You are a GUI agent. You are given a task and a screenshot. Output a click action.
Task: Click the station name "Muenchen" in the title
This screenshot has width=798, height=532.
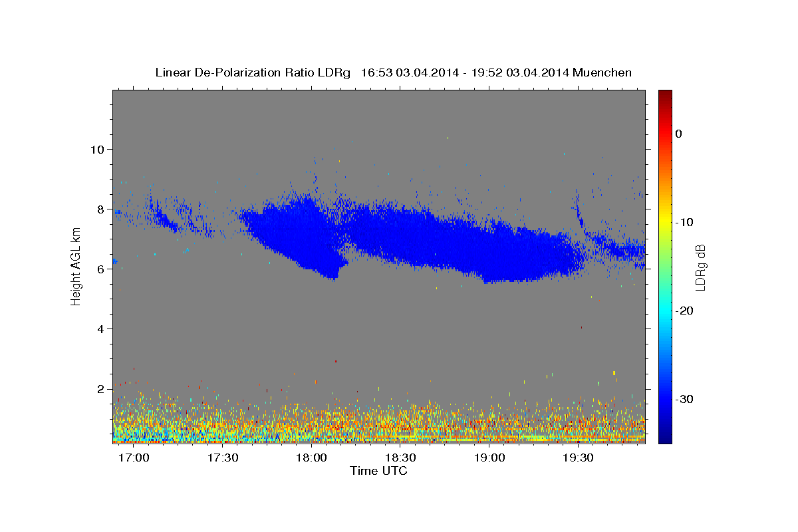point(601,72)
